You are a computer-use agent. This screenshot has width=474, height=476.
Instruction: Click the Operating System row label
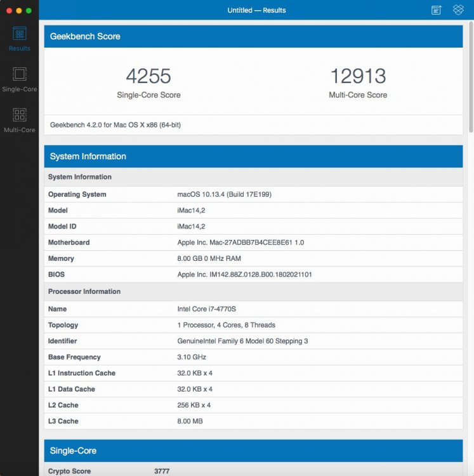point(77,194)
